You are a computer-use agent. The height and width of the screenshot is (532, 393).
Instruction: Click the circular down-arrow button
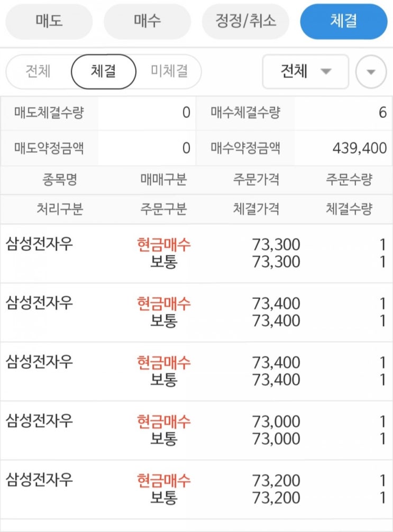pyautogui.click(x=371, y=71)
